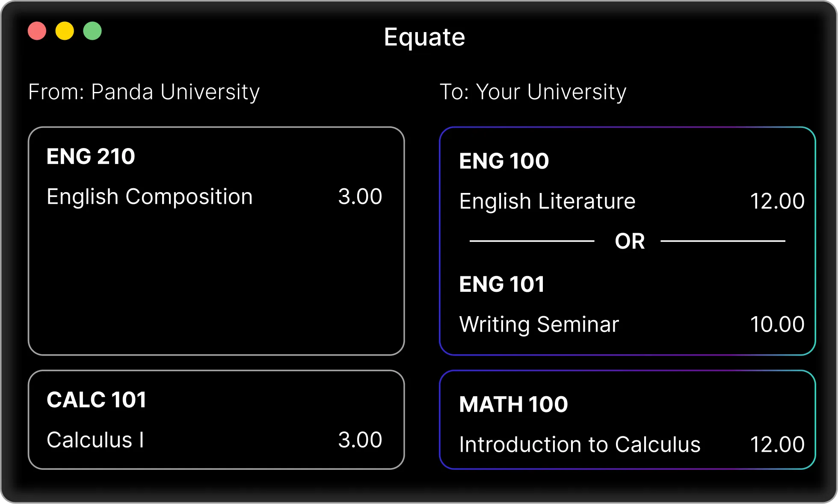Click the Equate window title
Viewport: 838px width, 504px height.
(424, 37)
